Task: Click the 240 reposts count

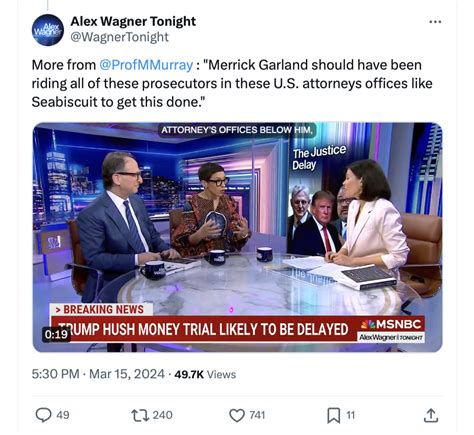Action: [163, 415]
